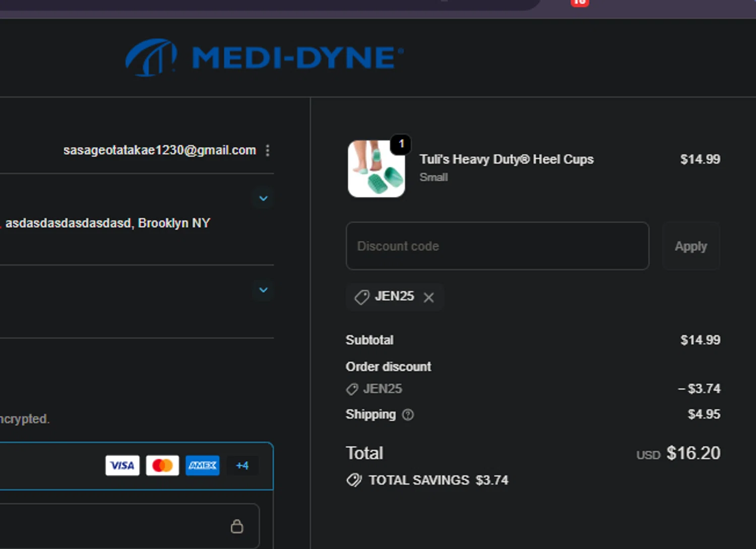Click the TOTAL SAVINGS $3.74 text
The width and height of the screenshot is (756, 549).
click(x=438, y=480)
